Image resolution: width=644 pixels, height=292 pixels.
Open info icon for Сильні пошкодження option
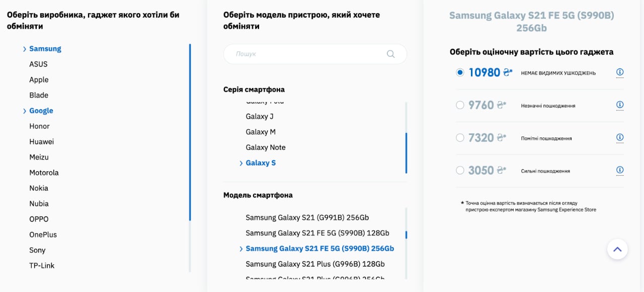pos(620,170)
